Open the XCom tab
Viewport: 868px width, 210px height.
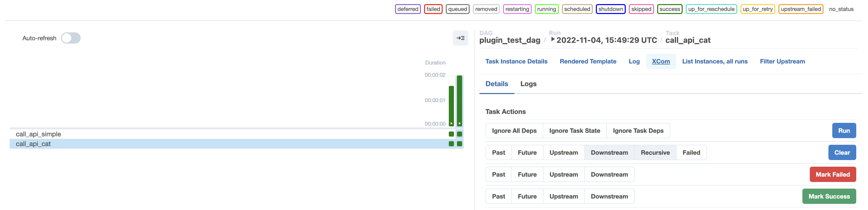tap(661, 61)
